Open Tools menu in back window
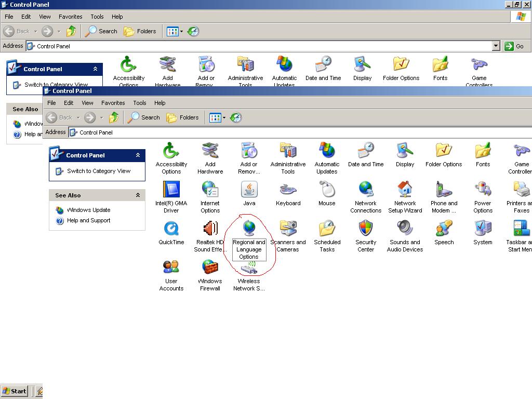The width and height of the screenshot is (532, 399). click(x=97, y=17)
